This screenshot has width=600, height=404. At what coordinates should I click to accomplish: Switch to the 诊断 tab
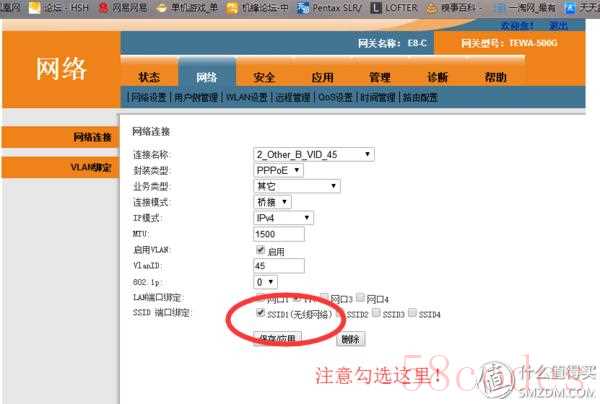point(437,77)
